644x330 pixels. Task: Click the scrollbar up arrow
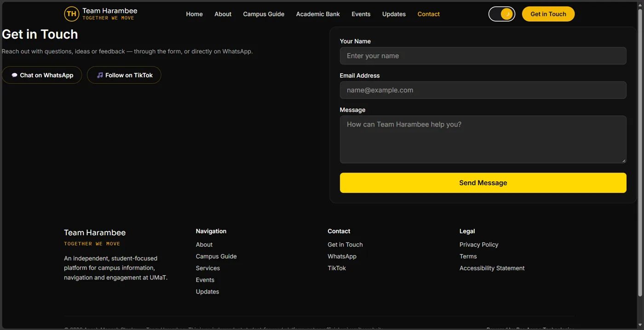point(640,4)
